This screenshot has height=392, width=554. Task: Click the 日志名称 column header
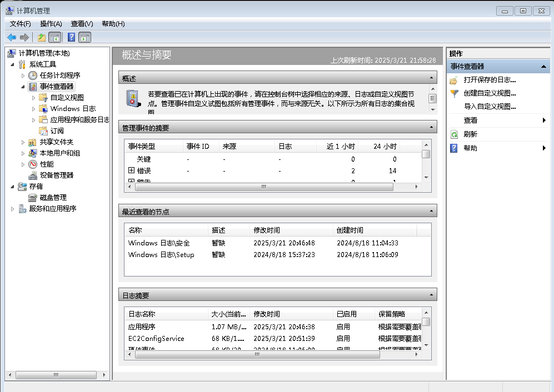[x=166, y=314]
